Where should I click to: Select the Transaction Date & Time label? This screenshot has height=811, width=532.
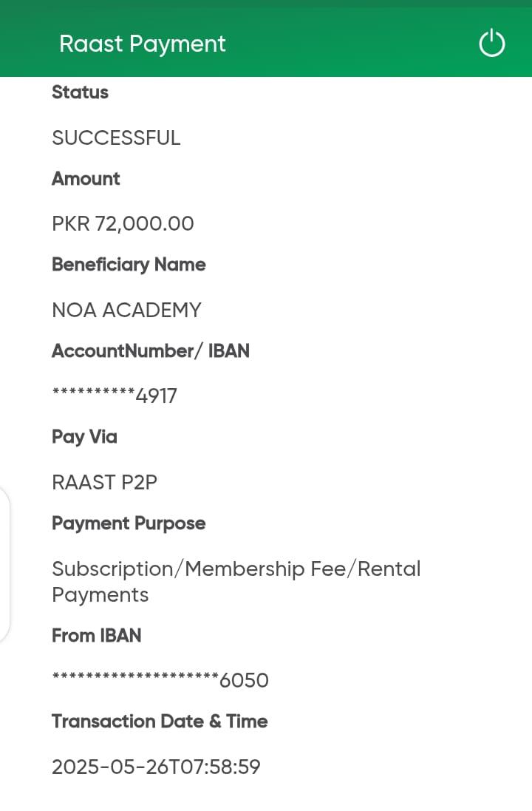pyautogui.click(x=160, y=722)
